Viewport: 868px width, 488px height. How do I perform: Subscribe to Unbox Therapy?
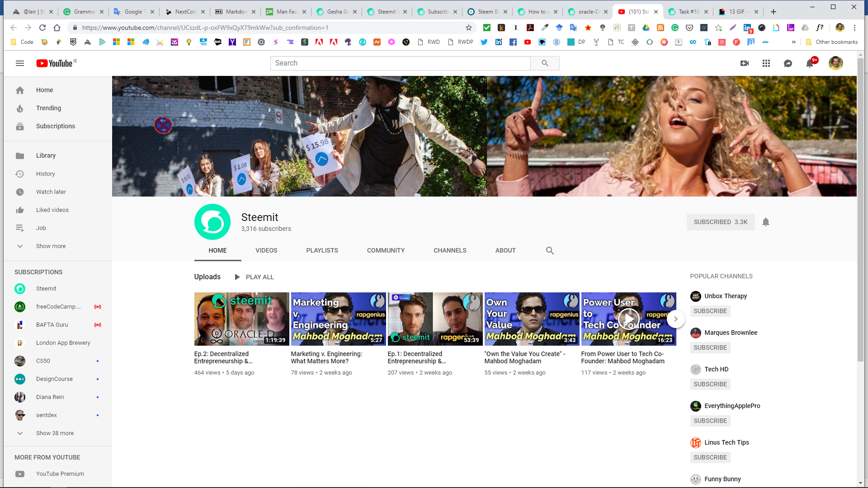coord(710,311)
